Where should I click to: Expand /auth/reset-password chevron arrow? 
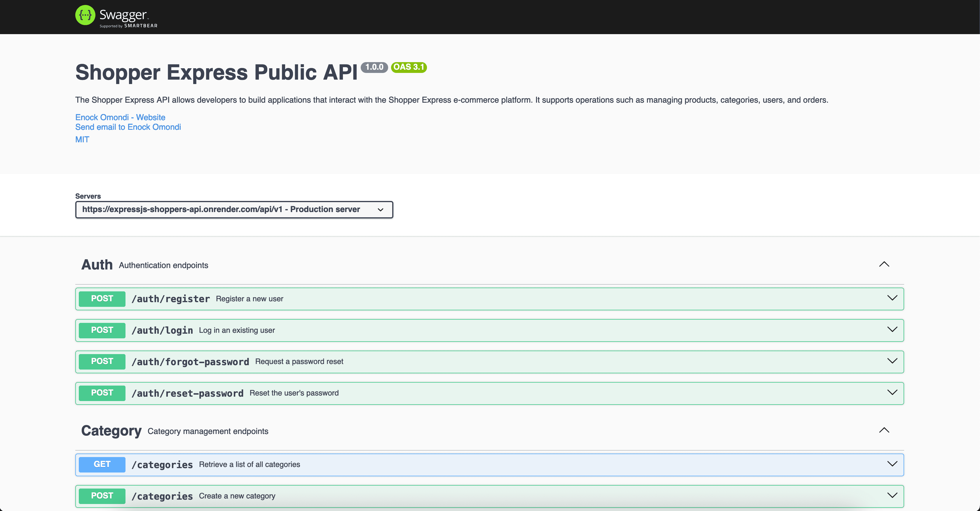point(892,393)
